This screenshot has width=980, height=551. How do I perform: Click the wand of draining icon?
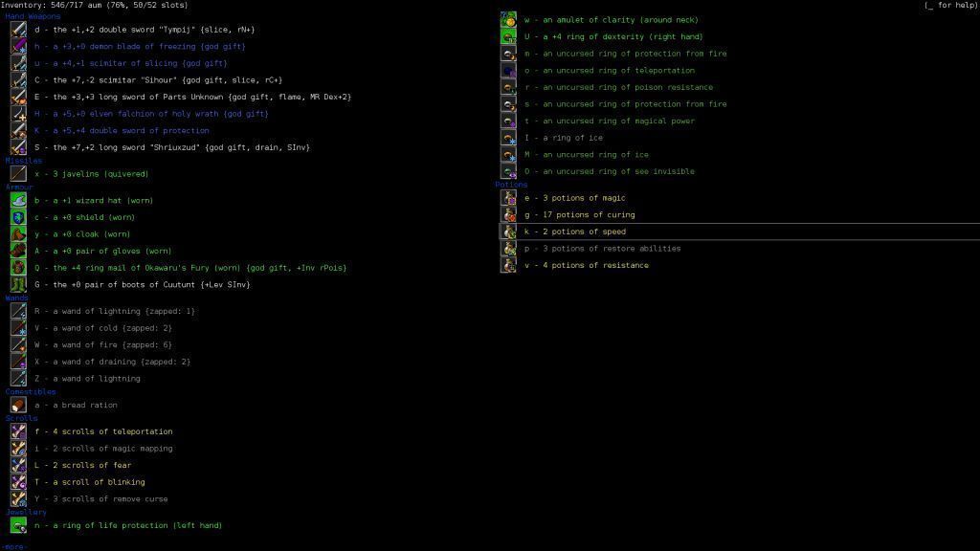pyautogui.click(x=18, y=362)
